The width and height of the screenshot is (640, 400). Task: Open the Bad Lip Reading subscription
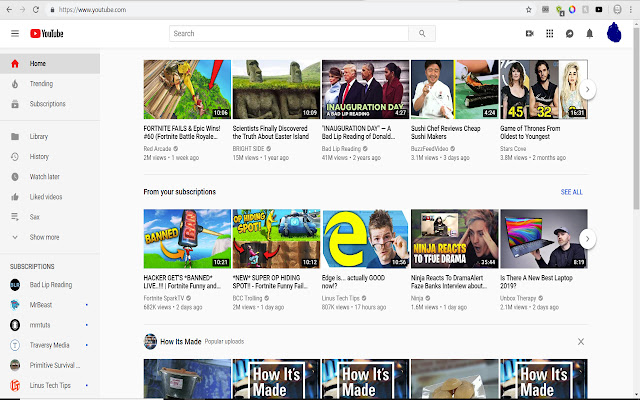pyautogui.click(x=50, y=285)
